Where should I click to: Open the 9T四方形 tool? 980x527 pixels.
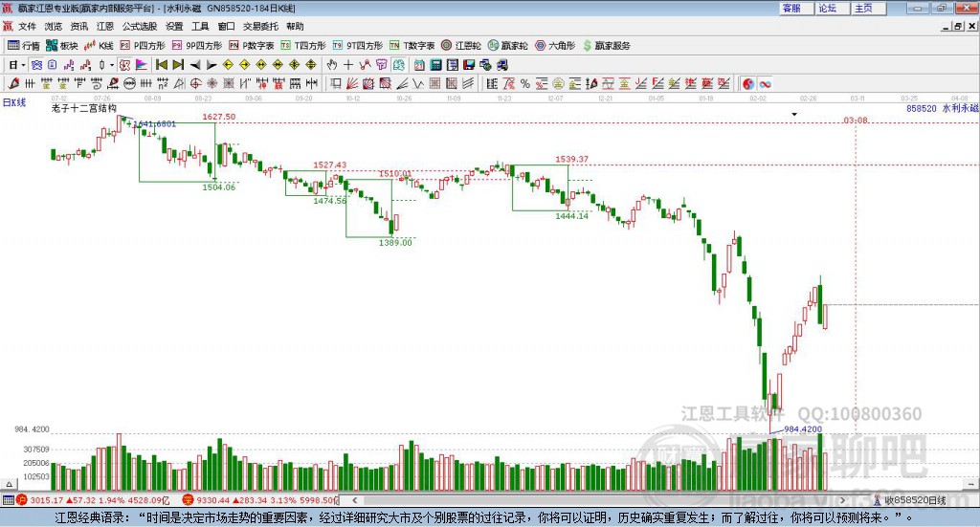click(x=358, y=46)
